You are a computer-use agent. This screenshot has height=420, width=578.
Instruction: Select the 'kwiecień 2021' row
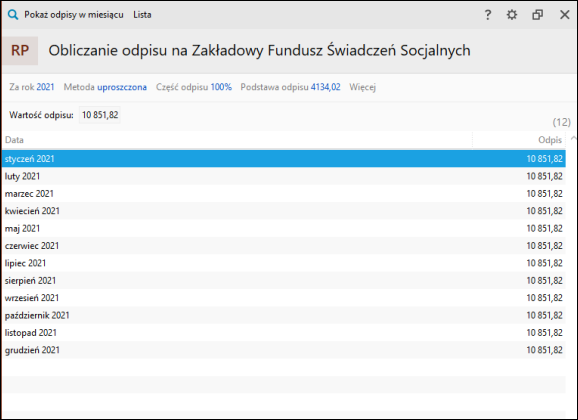pos(284,211)
